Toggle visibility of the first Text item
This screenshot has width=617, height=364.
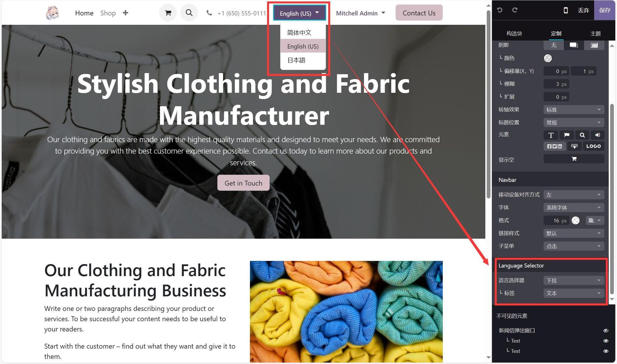pyautogui.click(x=605, y=341)
